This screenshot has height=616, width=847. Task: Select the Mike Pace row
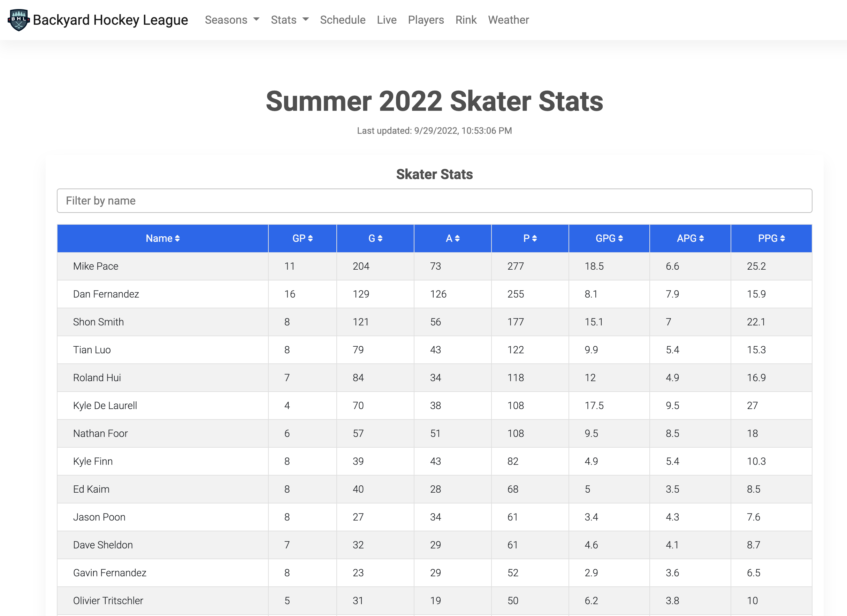click(x=96, y=266)
